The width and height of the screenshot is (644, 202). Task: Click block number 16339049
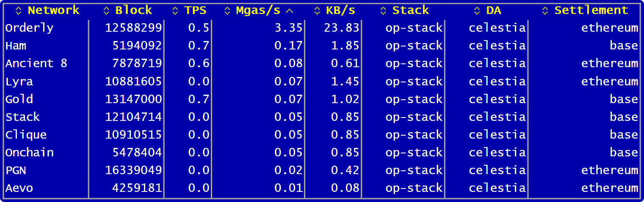coord(134,170)
